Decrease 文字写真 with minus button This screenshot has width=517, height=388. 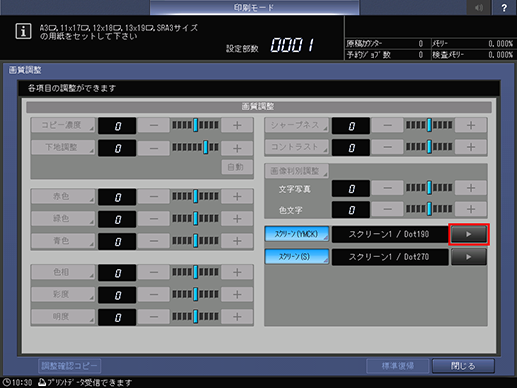point(387,188)
